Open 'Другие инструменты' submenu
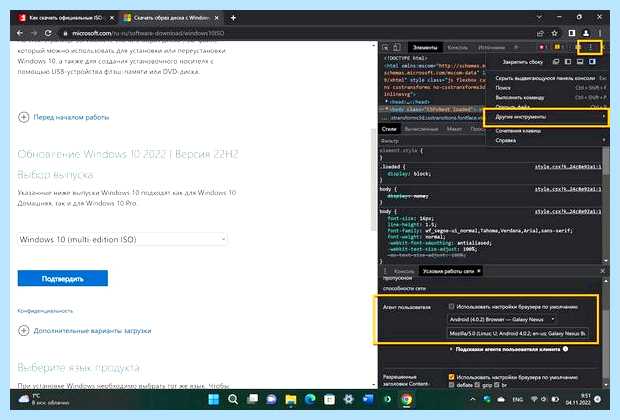620x420 pixels. pos(547,117)
